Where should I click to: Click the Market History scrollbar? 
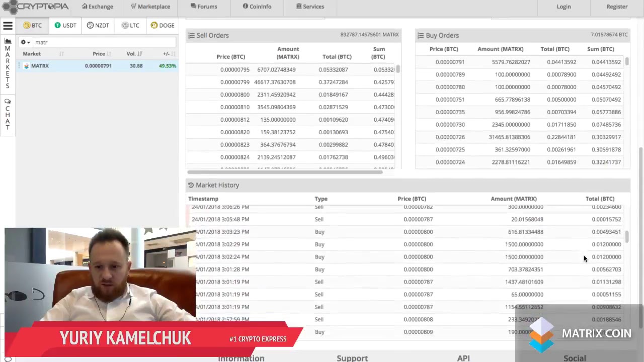tap(627, 237)
